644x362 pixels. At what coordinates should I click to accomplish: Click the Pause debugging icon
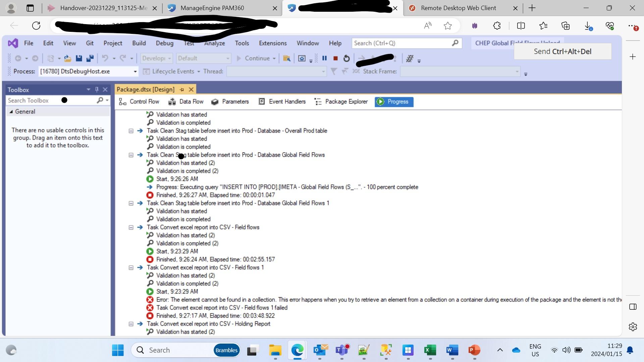(x=324, y=58)
